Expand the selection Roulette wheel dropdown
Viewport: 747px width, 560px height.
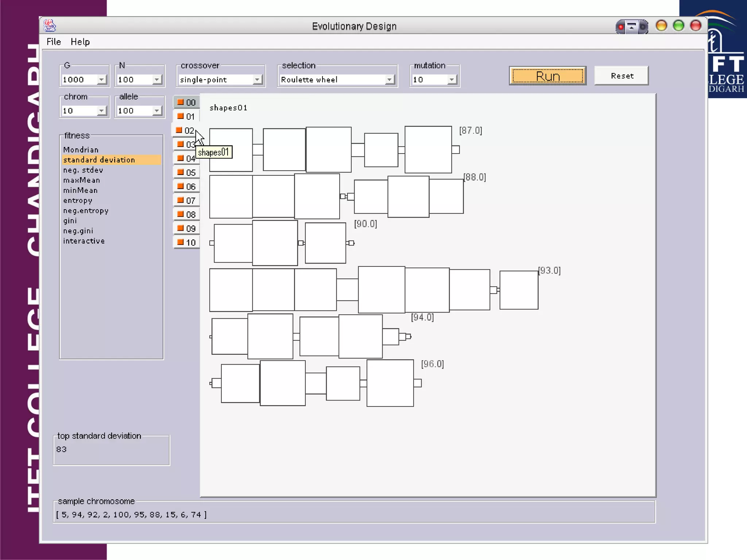click(390, 79)
